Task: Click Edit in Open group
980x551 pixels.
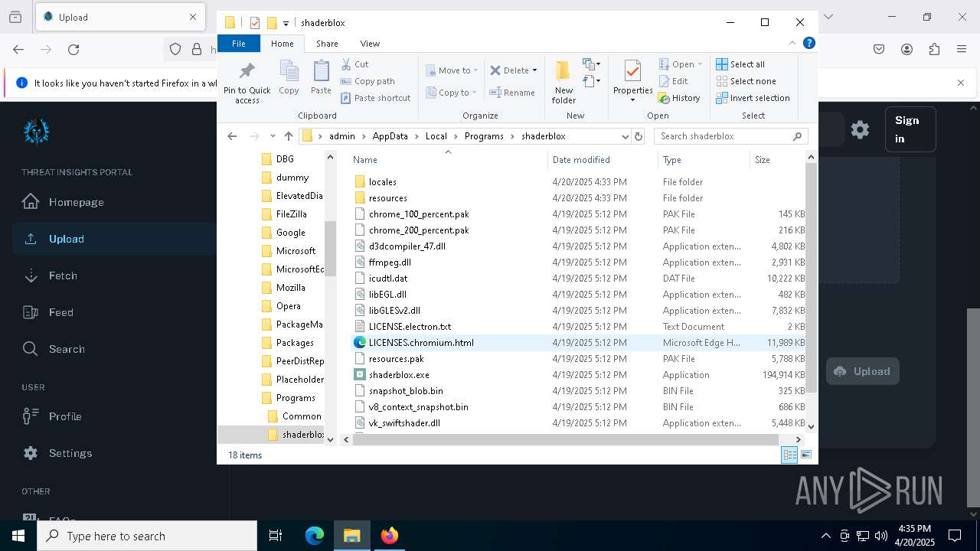Action: tap(673, 81)
